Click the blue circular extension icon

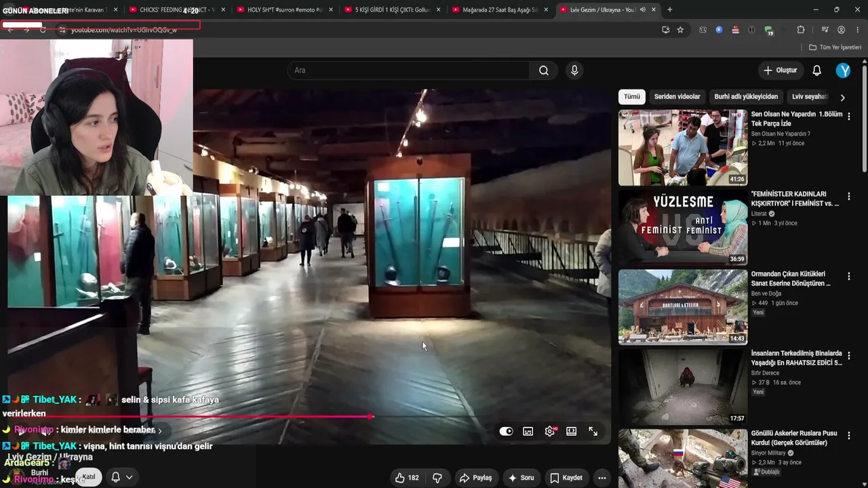point(719,30)
